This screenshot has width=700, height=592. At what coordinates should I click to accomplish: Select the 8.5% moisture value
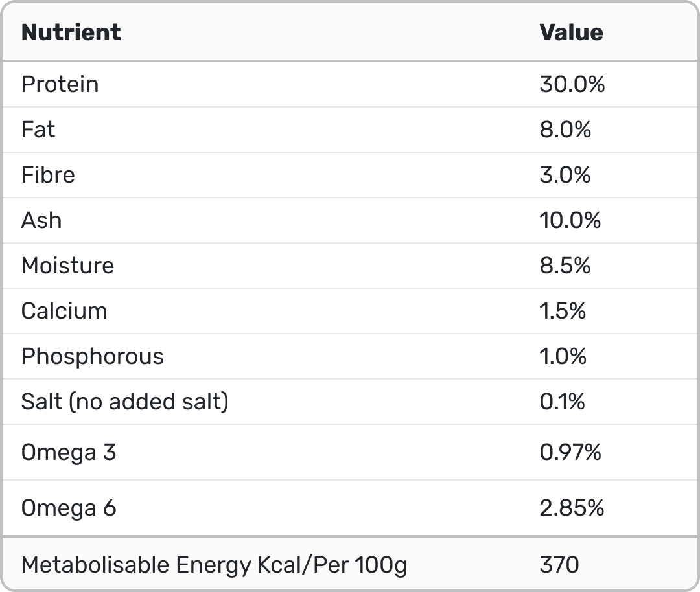(565, 266)
